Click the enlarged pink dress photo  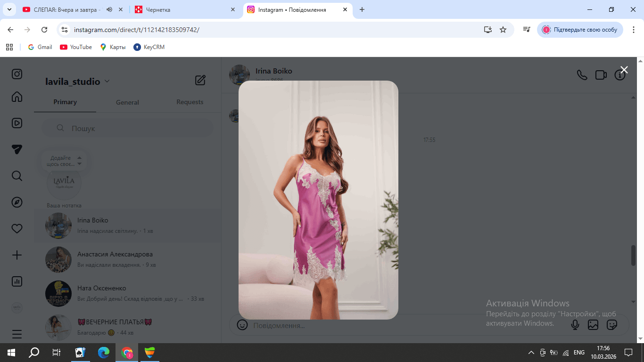point(318,200)
